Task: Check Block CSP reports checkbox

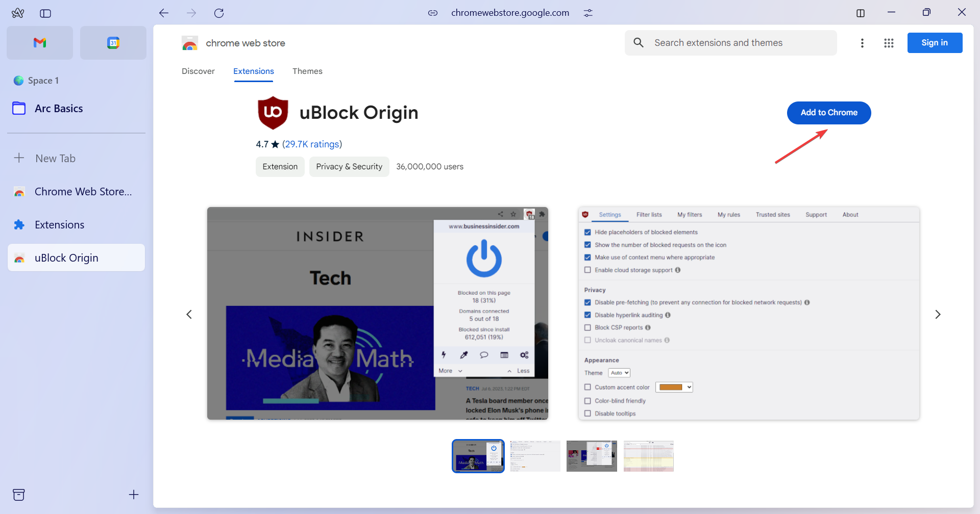Action: point(587,328)
